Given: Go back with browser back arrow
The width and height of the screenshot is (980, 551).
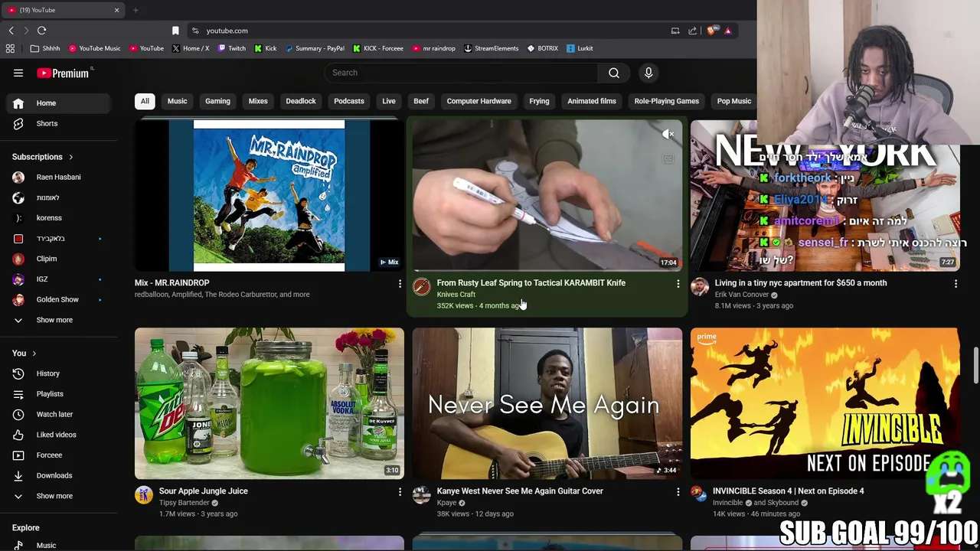Looking at the screenshot, I should tap(11, 31).
